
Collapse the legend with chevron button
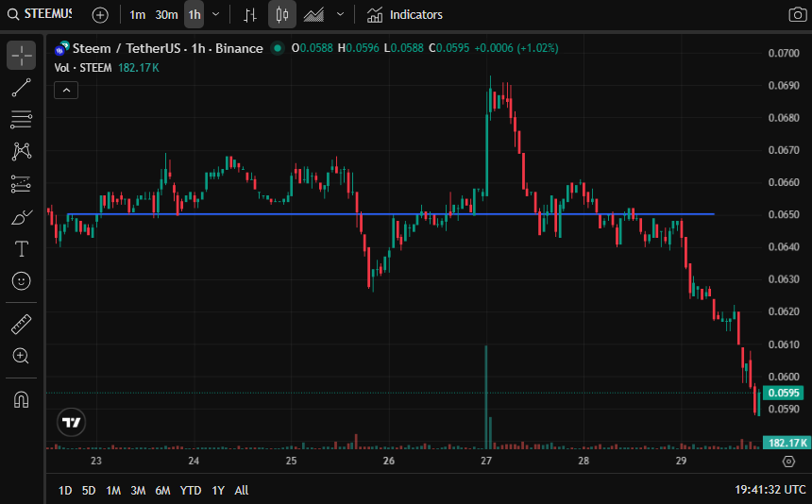point(66,91)
